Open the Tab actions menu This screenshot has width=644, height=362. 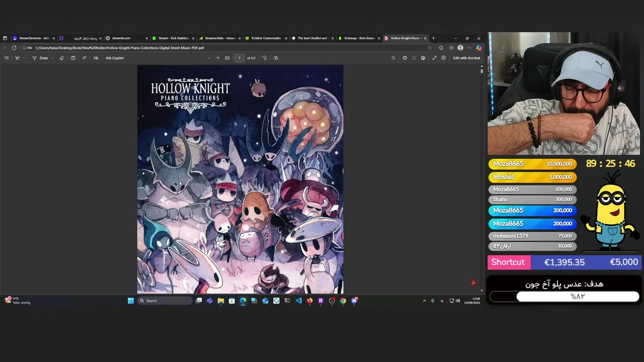point(5,38)
